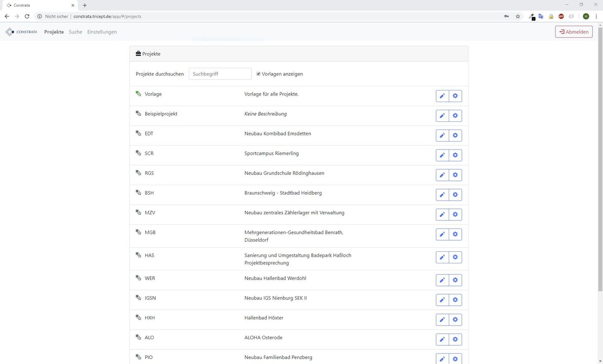The width and height of the screenshot is (603, 364).
Task: Click the briefcase icon in the Projekte header
Action: pos(137,53)
